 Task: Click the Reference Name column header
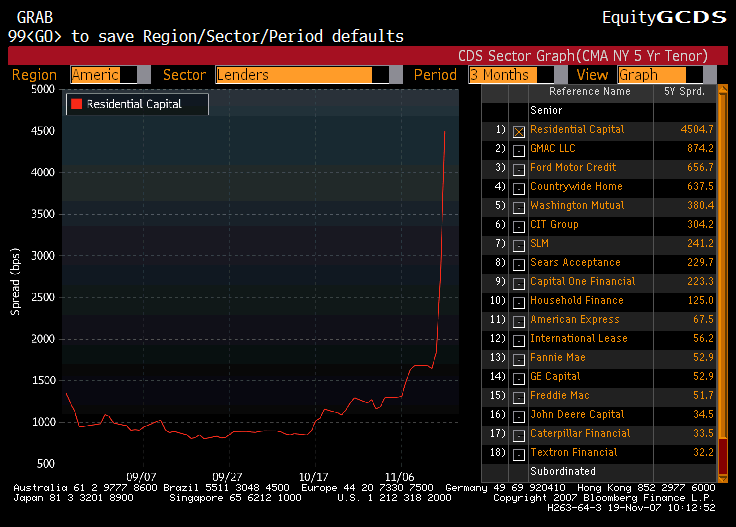590,92
